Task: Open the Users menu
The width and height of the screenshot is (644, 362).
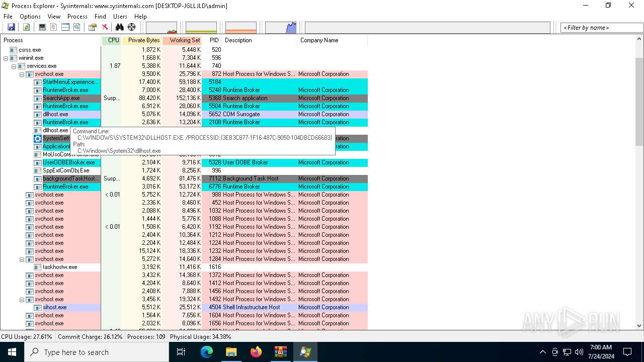Action: point(120,17)
